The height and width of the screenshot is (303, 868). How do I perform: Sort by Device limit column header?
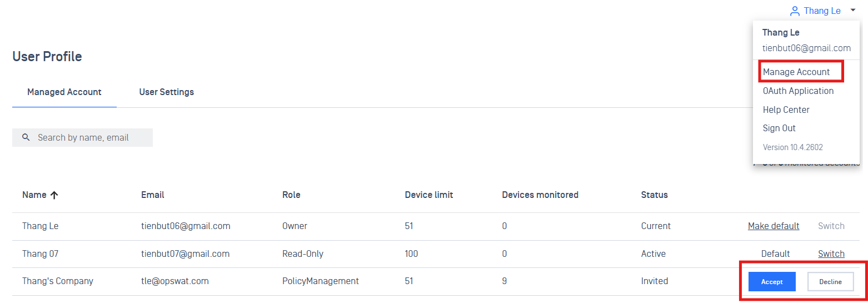coord(428,195)
